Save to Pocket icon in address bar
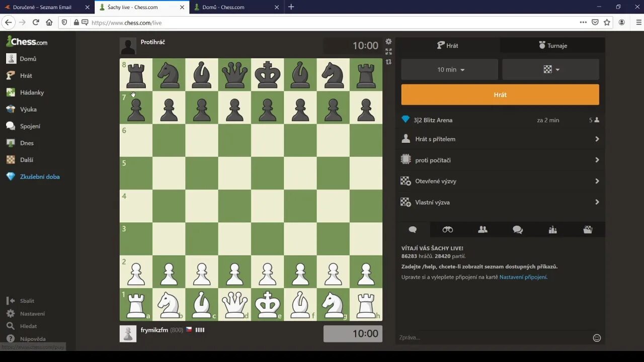This screenshot has height=362, width=644. point(595,22)
